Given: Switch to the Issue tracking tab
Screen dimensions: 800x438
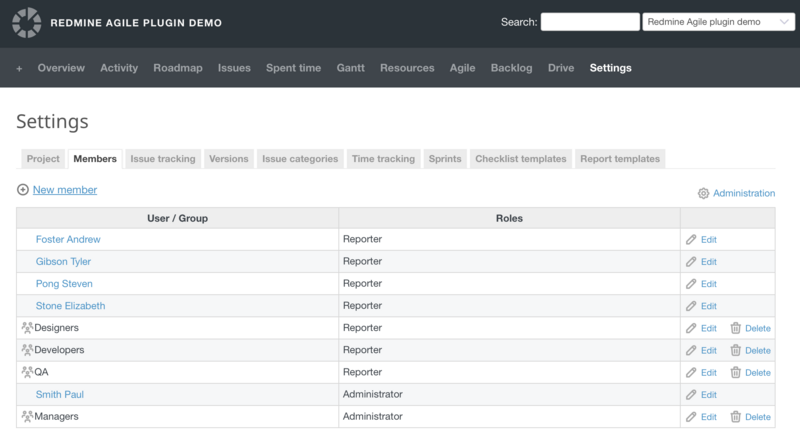Looking at the screenshot, I should click(x=162, y=159).
